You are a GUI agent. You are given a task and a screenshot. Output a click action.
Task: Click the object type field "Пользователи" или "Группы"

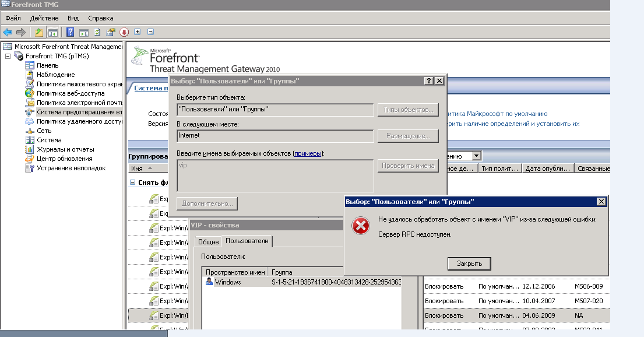tap(275, 110)
